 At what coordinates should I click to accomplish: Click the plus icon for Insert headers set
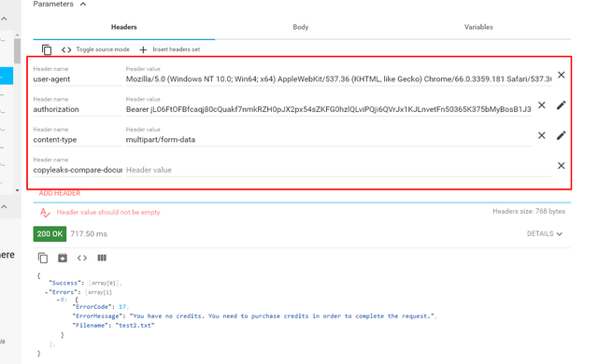click(x=143, y=49)
